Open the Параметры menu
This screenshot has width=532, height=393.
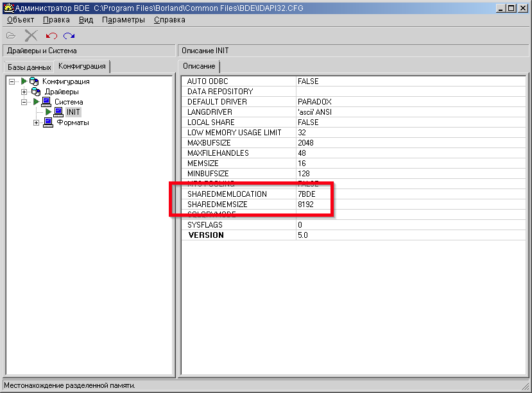(x=123, y=20)
